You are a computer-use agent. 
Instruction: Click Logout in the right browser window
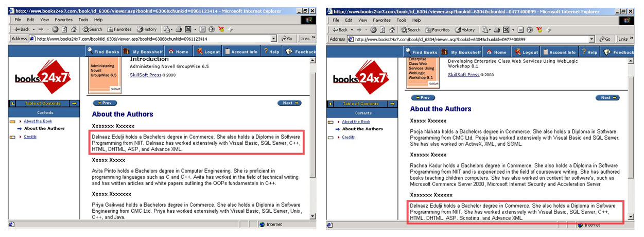[526, 52]
